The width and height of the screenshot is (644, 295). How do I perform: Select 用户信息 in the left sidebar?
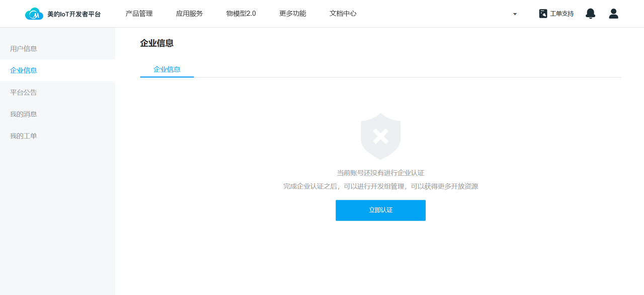24,49
